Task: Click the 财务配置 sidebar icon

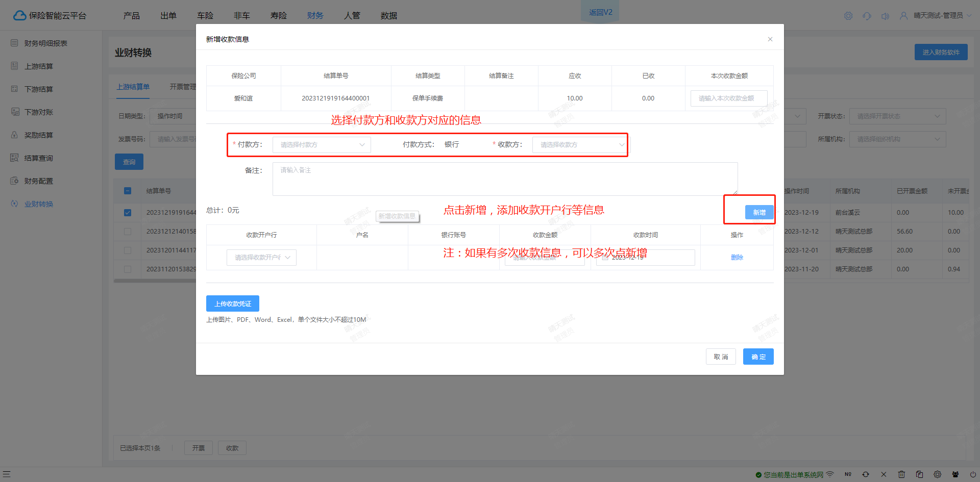Action: pyautogui.click(x=14, y=181)
